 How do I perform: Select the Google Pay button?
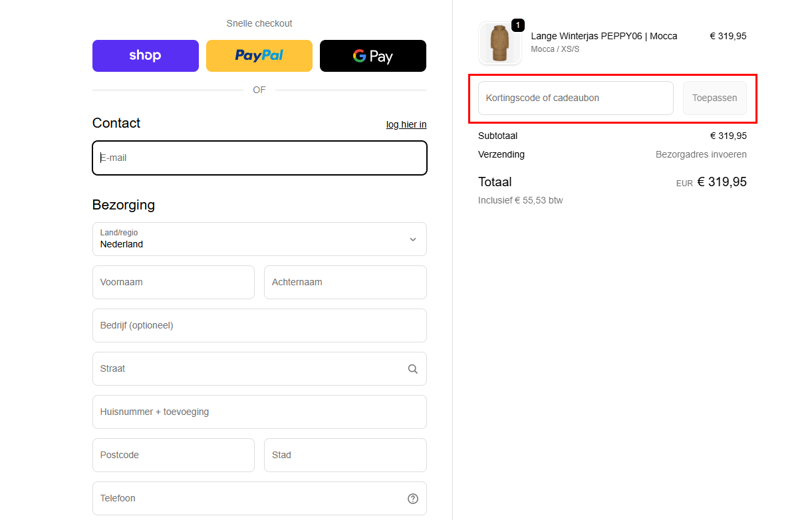372,56
